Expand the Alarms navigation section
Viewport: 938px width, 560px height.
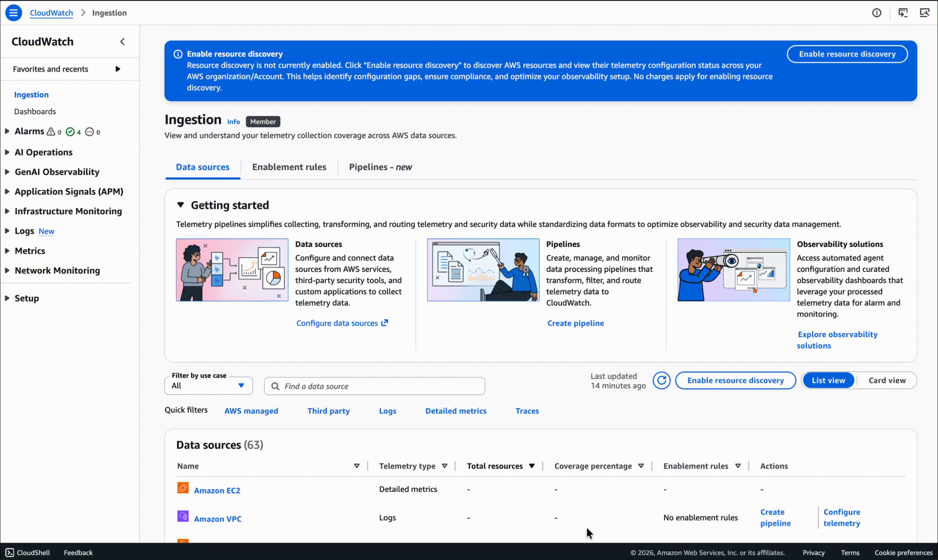click(x=7, y=131)
